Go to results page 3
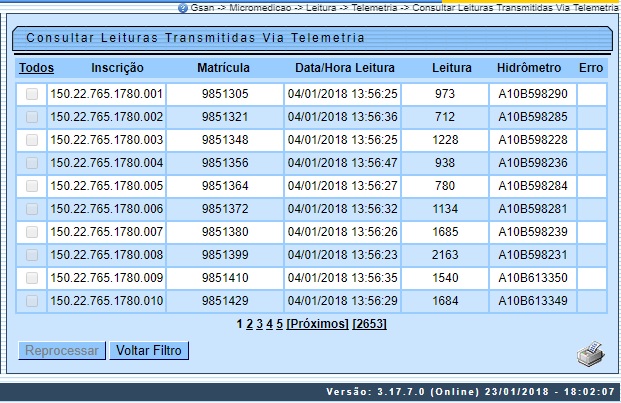The width and height of the screenshot is (621, 403). 259,324
